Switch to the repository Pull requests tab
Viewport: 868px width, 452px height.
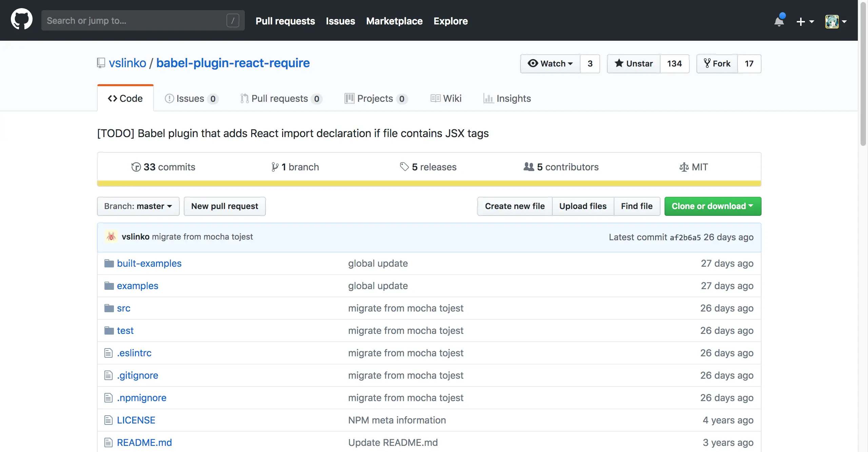(x=281, y=98)
